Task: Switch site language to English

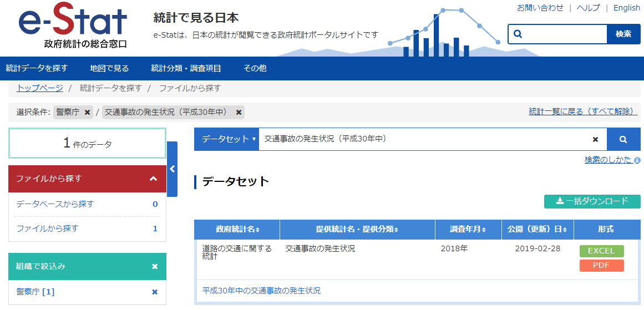Action: pyautogui.click(x=626, y=8)
